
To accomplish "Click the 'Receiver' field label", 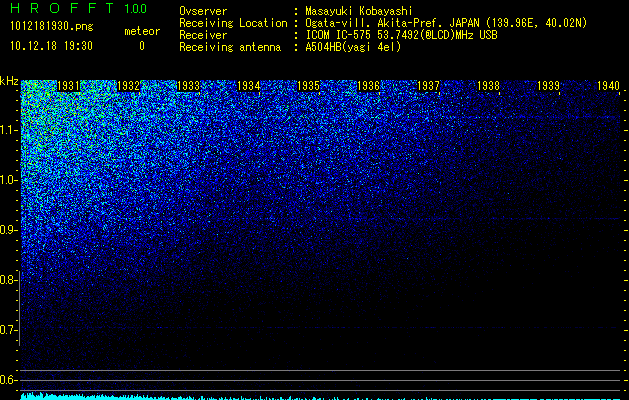I will [x=203, y=35].
